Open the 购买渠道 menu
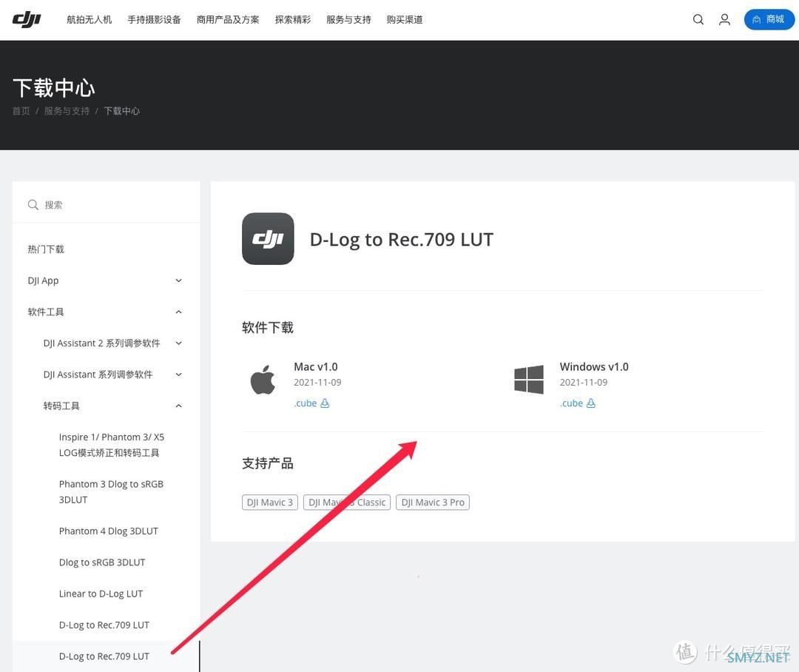The image size is (799, 672). [x=405, y=19]
